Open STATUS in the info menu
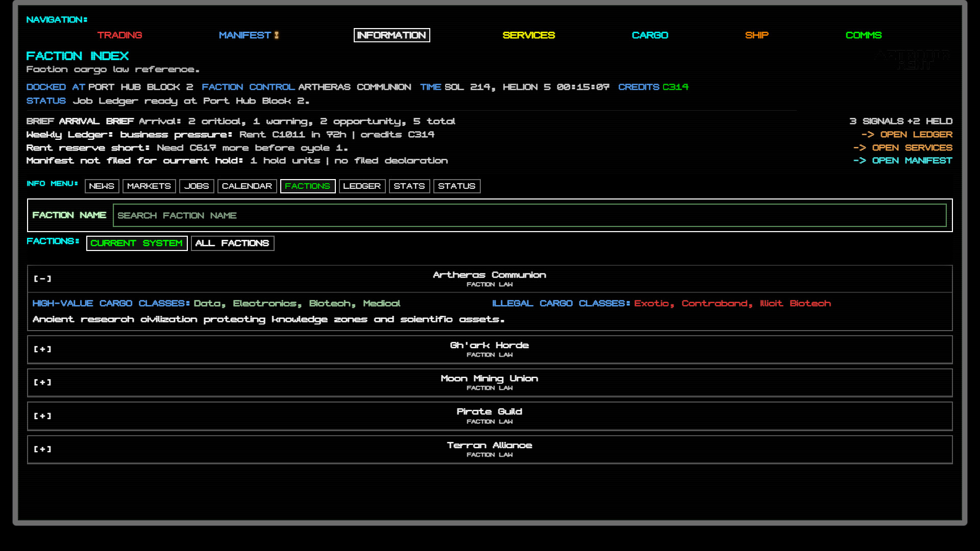The width and height of the screenshot is (980, 551). point(457,186)
